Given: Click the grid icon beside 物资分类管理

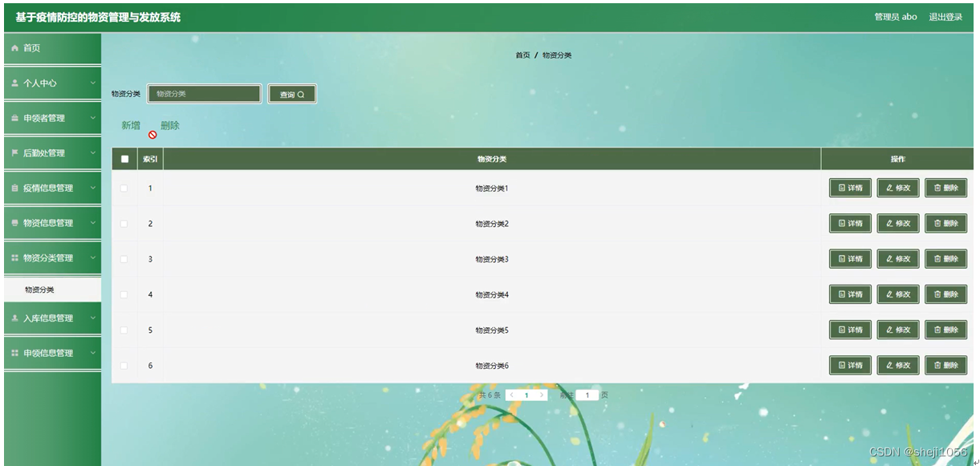Looking at the screenshot, I should point(14,258).
